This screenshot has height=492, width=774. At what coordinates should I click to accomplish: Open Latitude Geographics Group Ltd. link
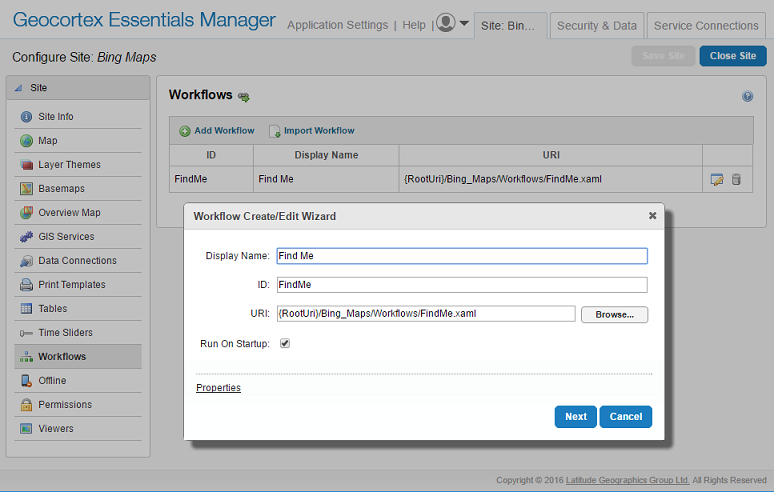pyautogui.click(x=627, y=480)
